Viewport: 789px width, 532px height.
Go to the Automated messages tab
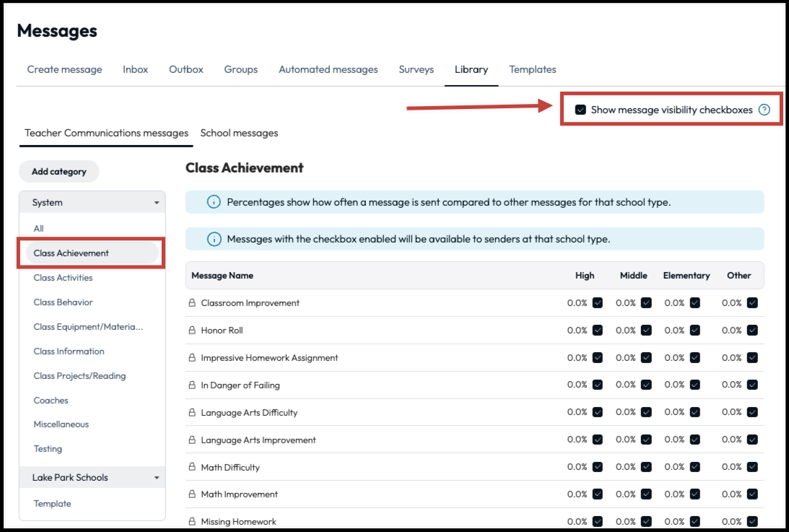[328, 70]
